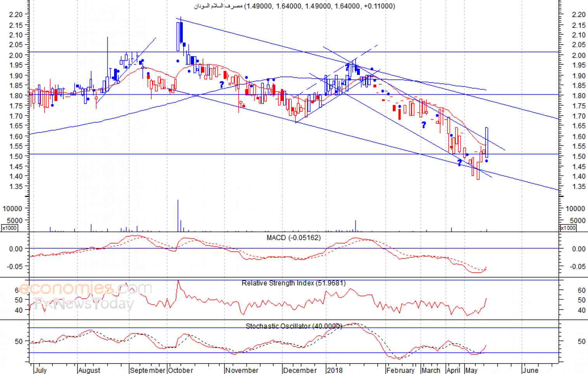Select the Stochastic Oscillator (40.0000) label
This screenshot has width=588, height=374.
294,326
